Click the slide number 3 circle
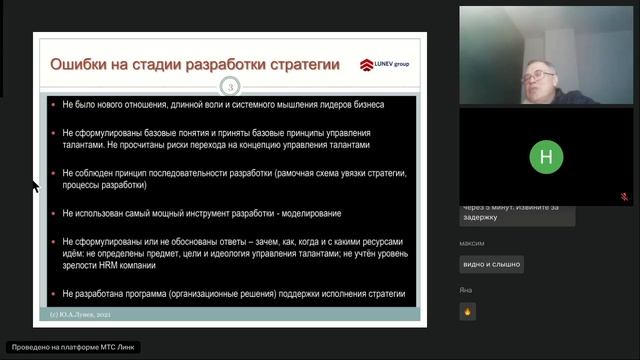Image resolution: width=640 pixels, height=360 pixels. coord(230,87)
